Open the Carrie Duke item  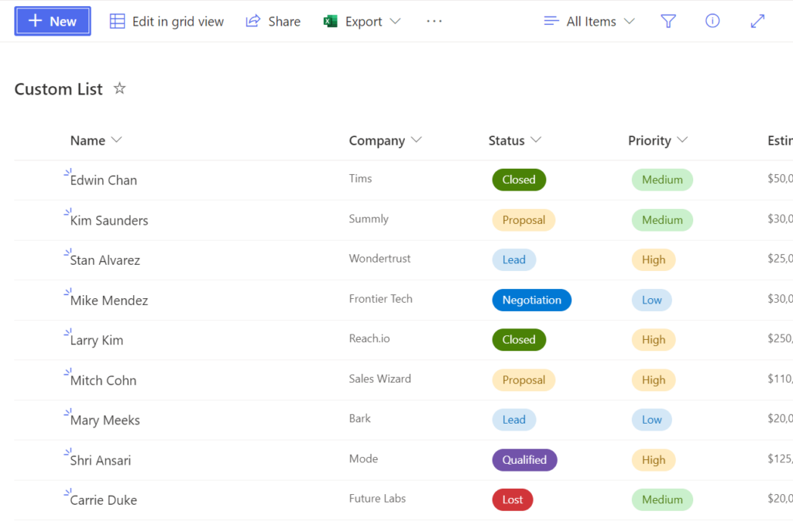(104, 500)
